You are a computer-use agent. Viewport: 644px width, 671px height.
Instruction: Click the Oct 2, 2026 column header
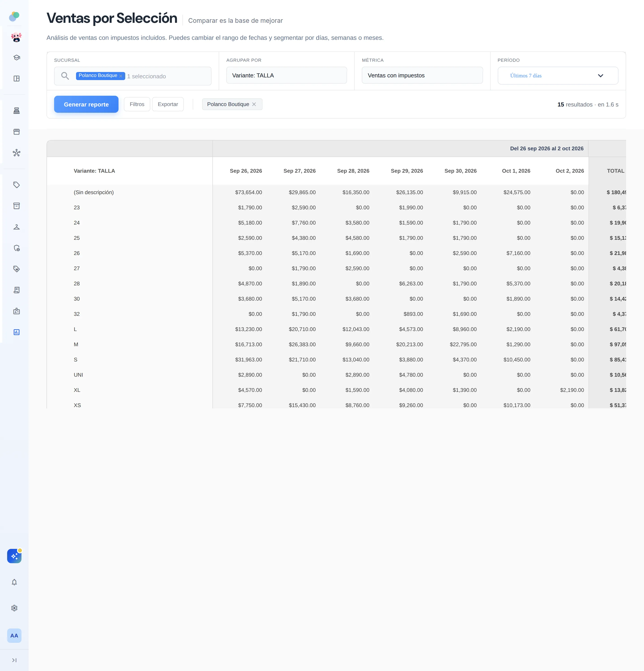coord(570,171)
